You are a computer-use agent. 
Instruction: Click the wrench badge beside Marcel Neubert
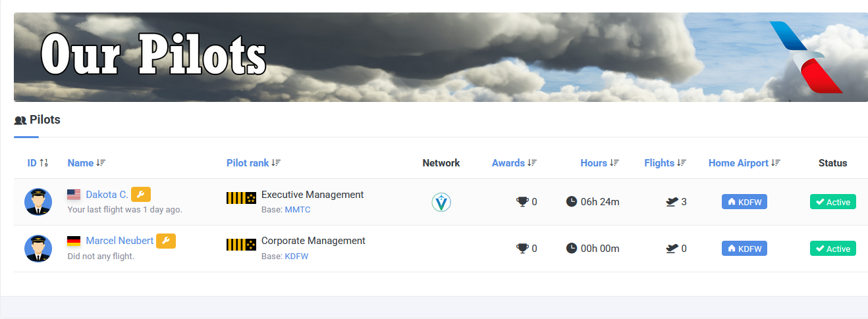coord(166,241)
